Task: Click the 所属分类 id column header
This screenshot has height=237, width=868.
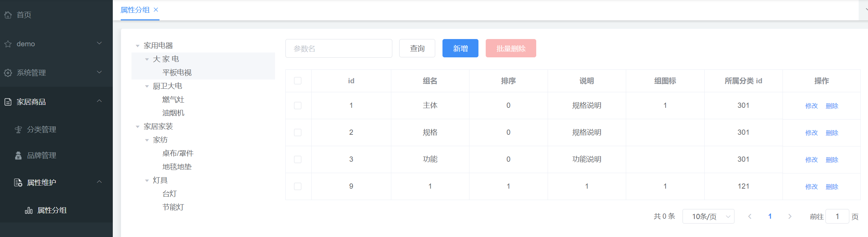Action: tap(743, 81)
